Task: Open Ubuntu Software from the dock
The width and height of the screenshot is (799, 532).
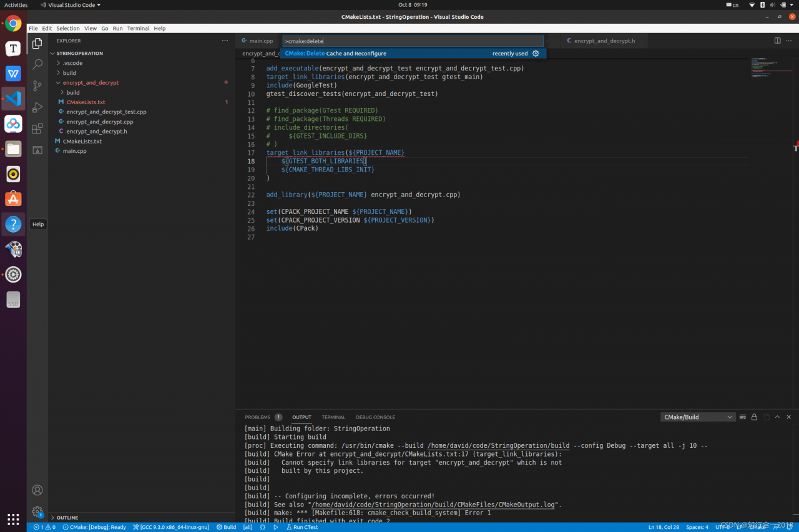Action: click(x=13, y=199)
